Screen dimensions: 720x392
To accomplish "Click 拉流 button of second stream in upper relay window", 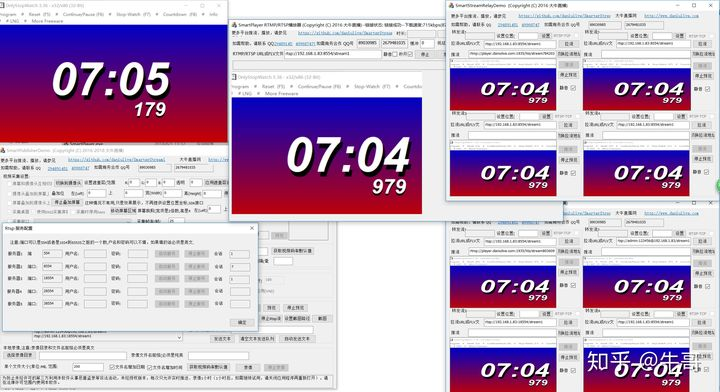I will 702,44.
